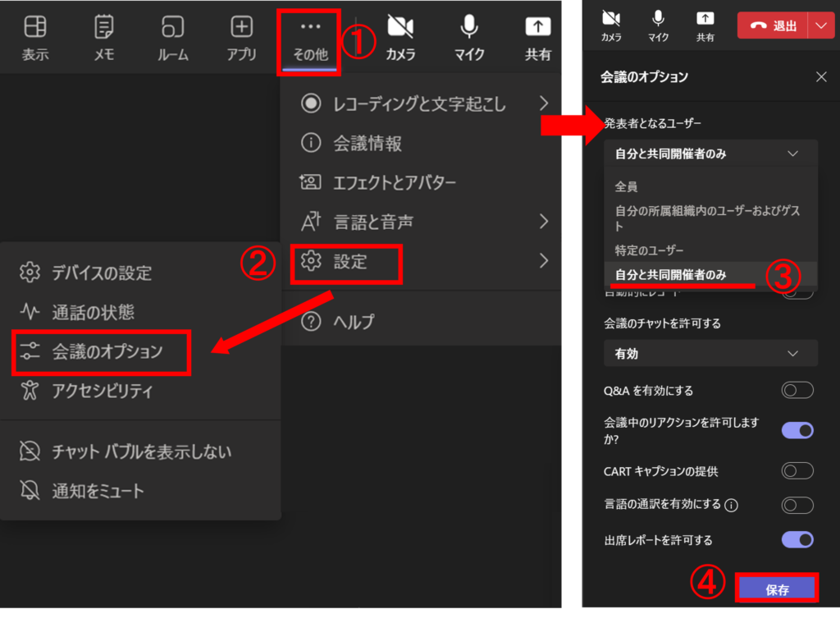Choose 全員 in the presenter list

click(x=627, y=187)
